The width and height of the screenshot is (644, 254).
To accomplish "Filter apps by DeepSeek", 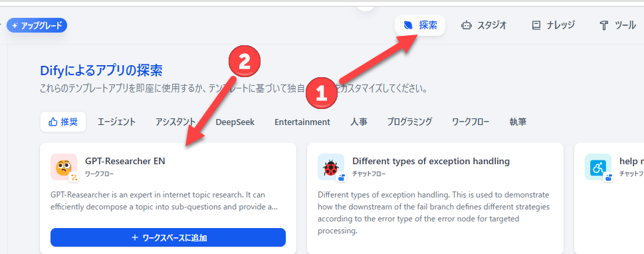I will point(235,122).
